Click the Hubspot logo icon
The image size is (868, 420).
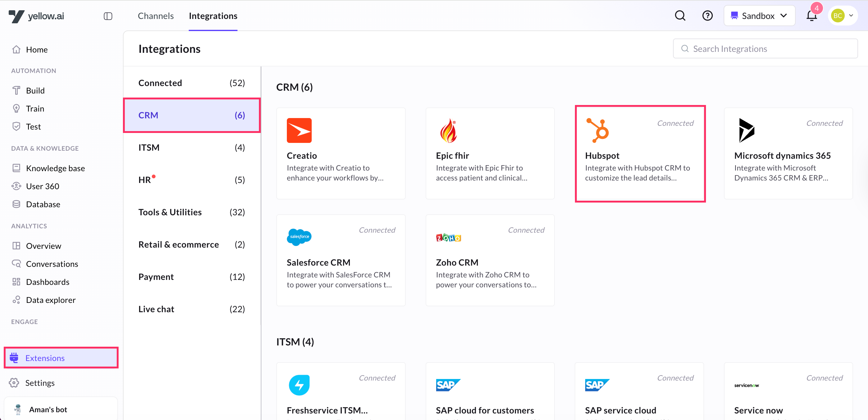(x=597, y=130)
